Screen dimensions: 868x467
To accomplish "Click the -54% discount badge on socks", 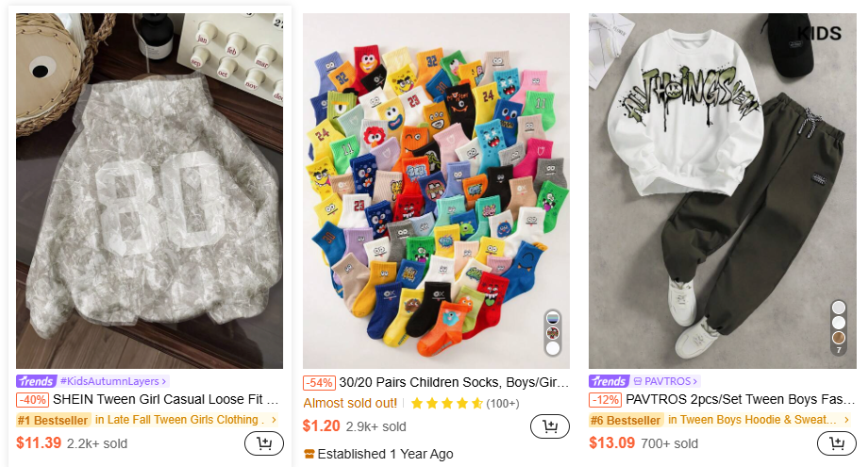I will tap(318, 383).
